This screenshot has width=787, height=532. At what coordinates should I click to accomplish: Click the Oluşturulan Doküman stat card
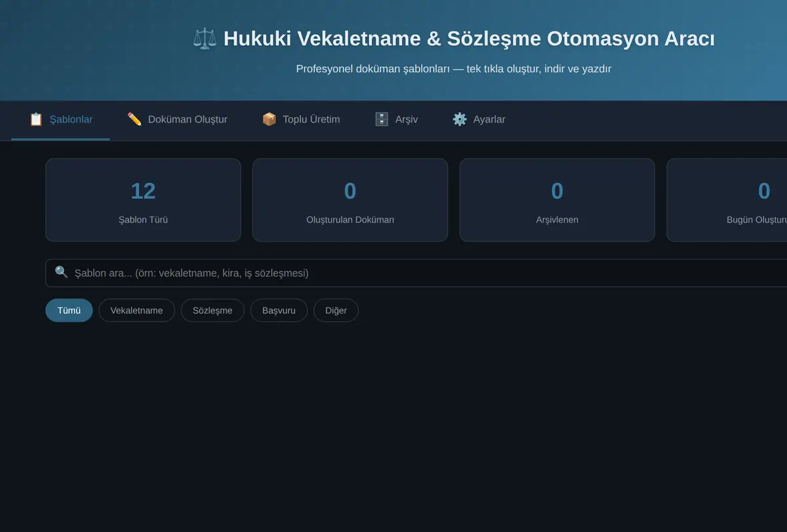tap(350, 200)
